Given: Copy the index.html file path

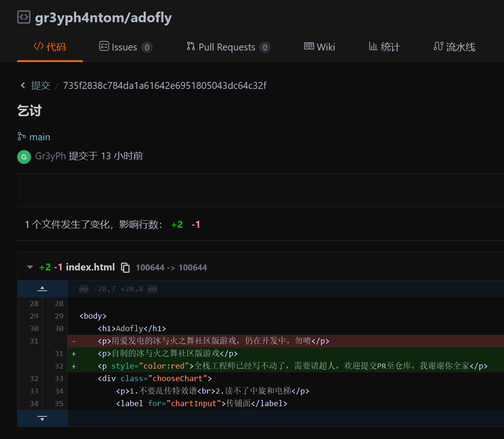Looking at the screenshot, I should click(125, 267).
